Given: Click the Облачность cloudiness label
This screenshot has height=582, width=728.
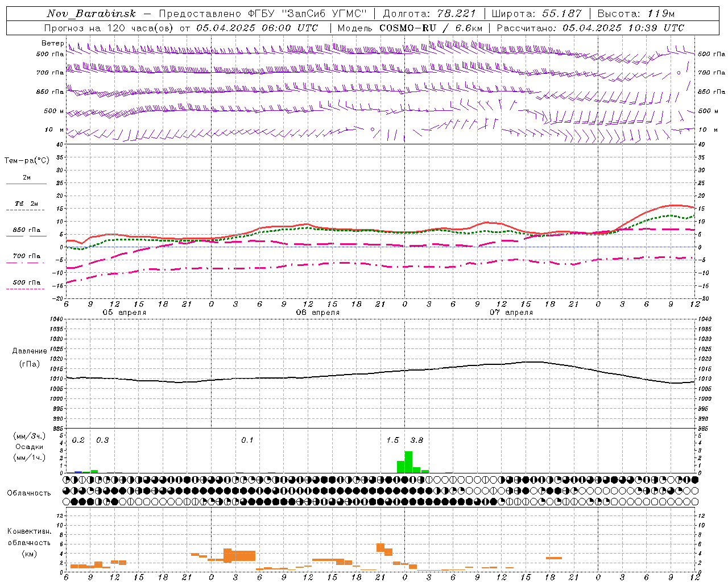Looking at the screenshot, I should coord(29,493).
